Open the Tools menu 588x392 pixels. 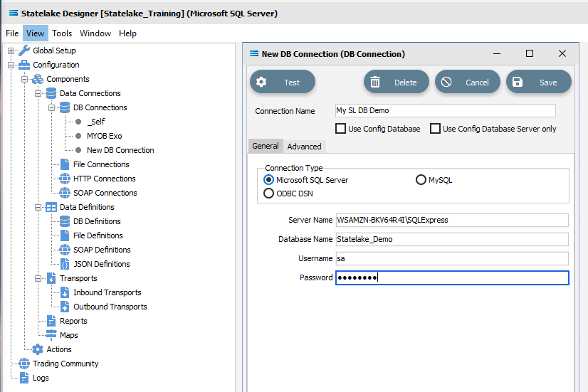coord(62,33)
